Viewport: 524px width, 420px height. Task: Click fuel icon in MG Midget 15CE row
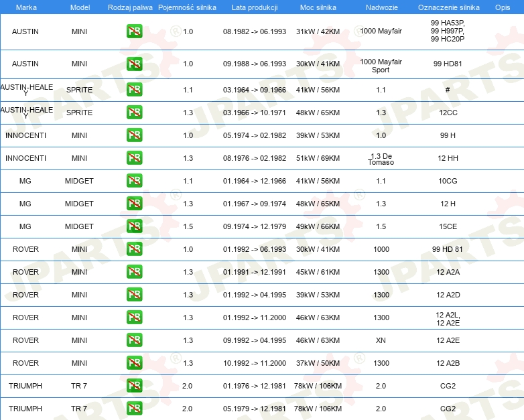134,226
